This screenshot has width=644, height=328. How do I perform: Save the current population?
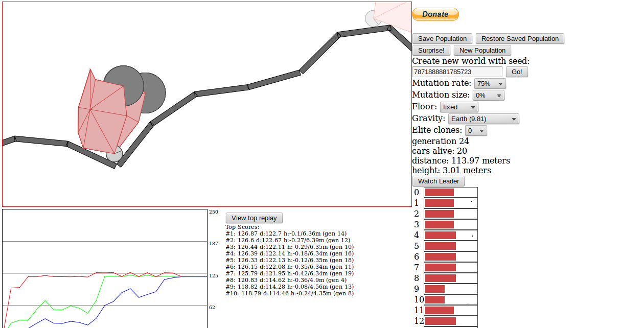tap(442, 39)
